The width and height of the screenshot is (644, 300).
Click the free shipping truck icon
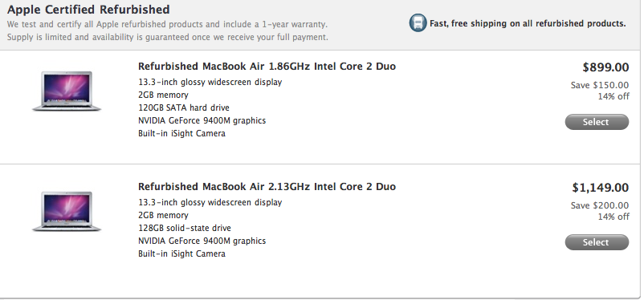tap(418, 23)
